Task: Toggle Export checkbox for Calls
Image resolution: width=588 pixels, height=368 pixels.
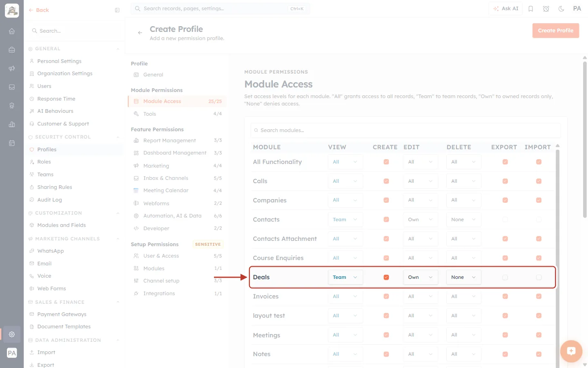Action: 505,181
